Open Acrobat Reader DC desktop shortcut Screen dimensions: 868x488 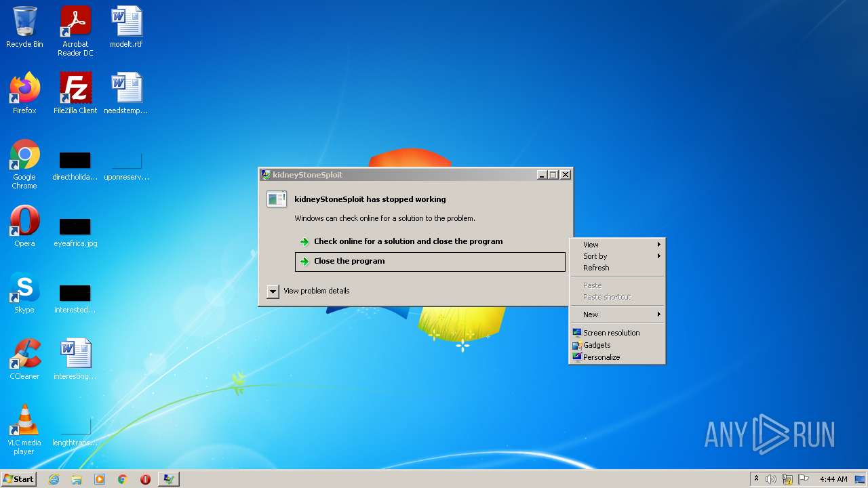[75, 31]
